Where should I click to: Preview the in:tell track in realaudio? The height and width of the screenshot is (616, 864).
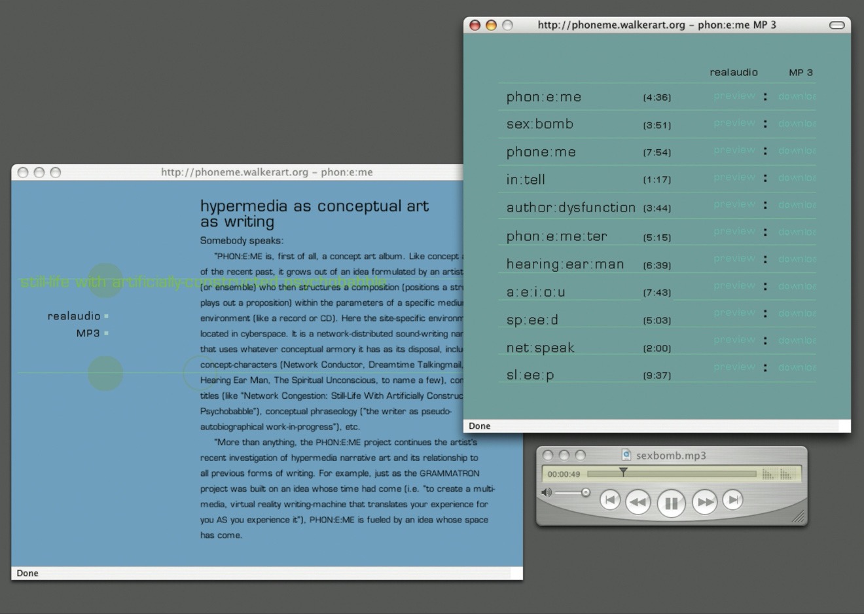click(734, 177)
